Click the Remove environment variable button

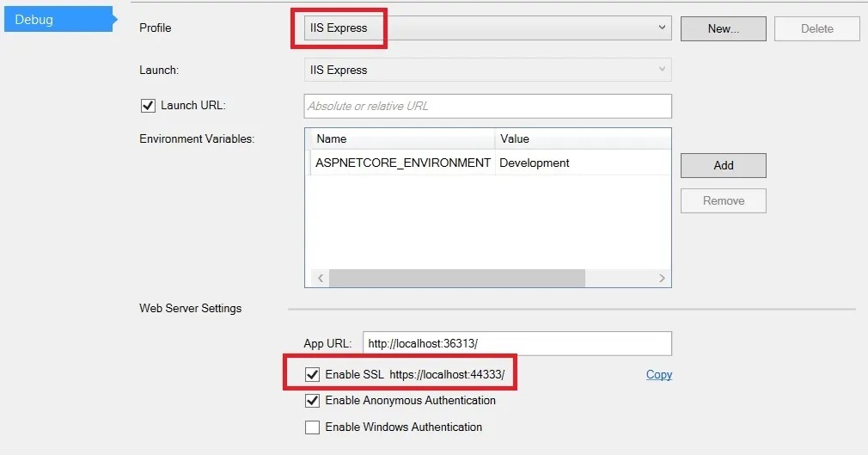(723, 200)
